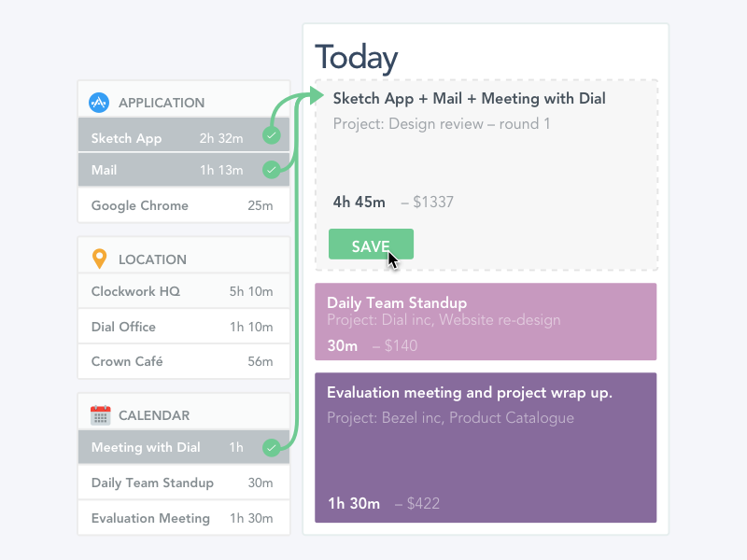Click the Today heading
The image size is (747, 560).
(356, 57)
